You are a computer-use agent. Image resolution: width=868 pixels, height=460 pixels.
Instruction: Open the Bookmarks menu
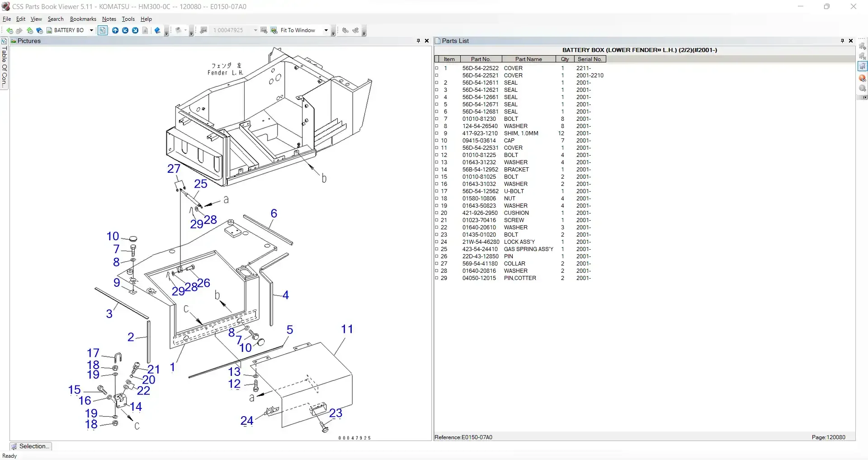tap(83, 19)
